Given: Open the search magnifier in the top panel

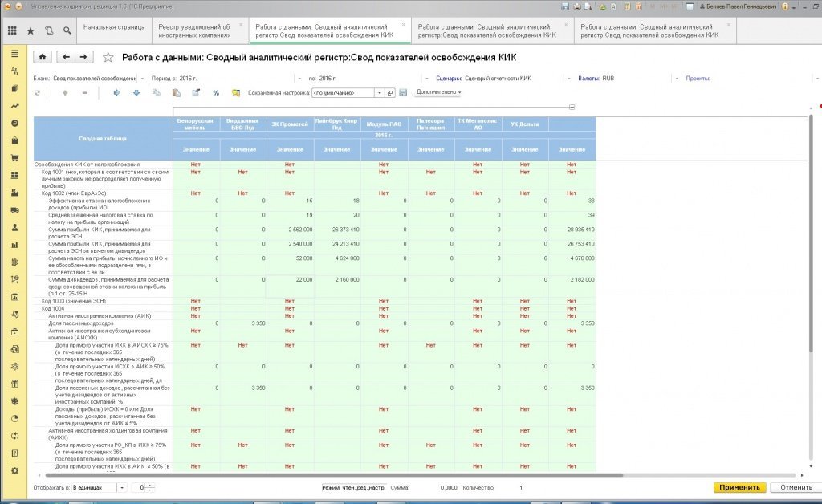Looking at the screenshot, I should pyautogui.click(x=67, y=31).
